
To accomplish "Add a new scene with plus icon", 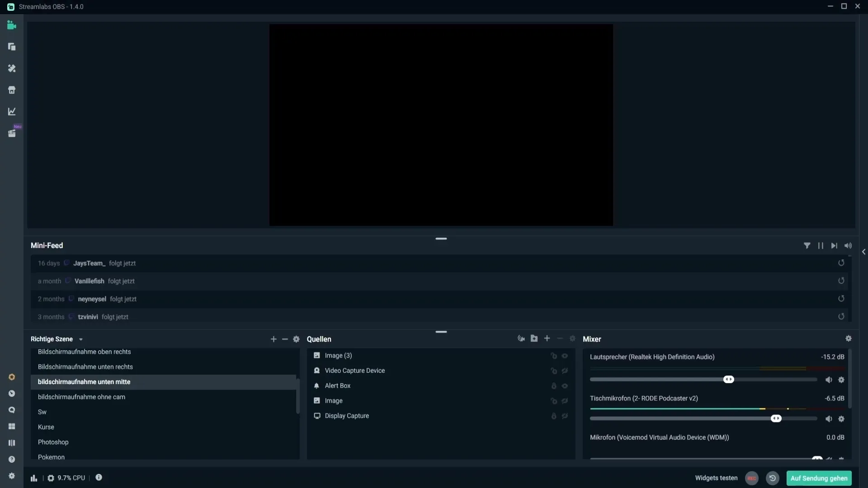I will point(274,339).
